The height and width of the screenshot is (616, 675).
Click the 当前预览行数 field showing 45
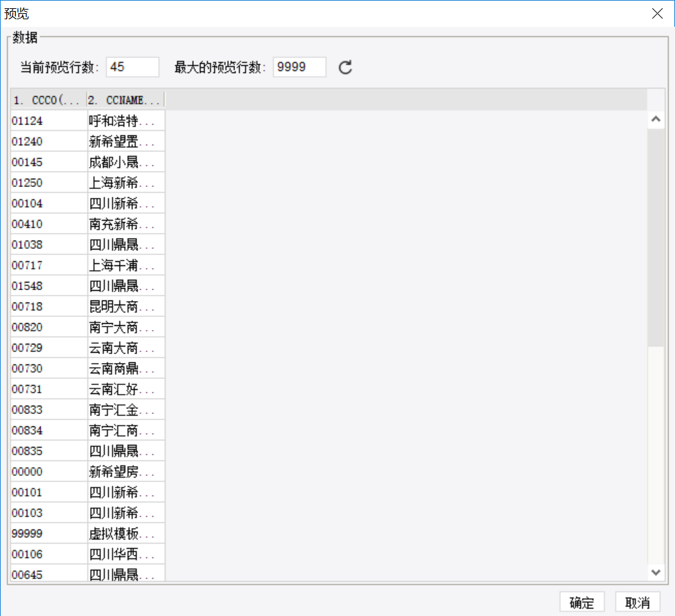point(133,67)
